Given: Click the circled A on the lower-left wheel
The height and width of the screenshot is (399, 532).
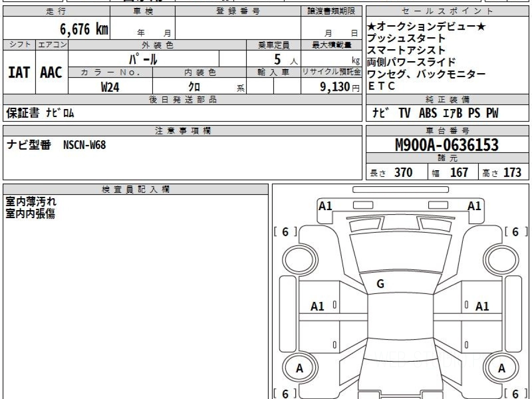Looking at the screenshot, I should 300,368.
